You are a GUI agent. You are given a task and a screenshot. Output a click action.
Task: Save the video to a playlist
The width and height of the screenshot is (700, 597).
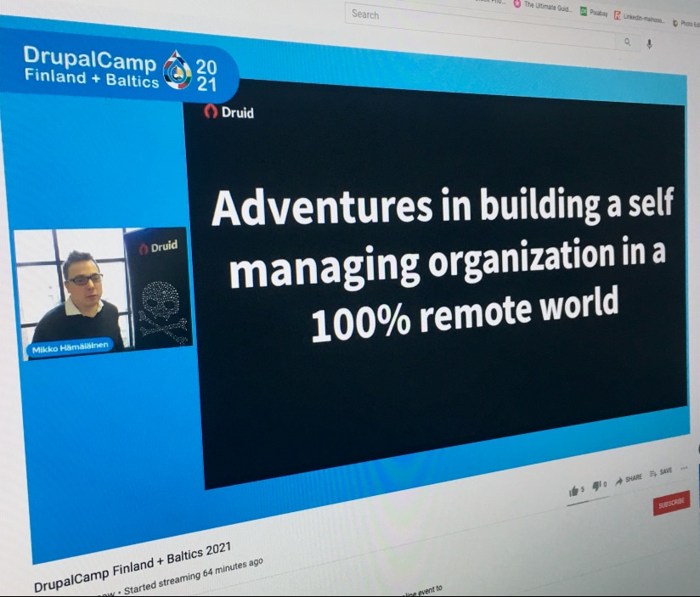[661, 472]
